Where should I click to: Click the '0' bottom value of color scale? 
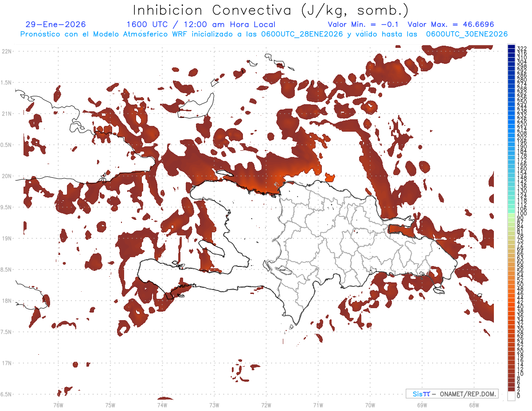pyautogui.click(x=519, y=395)
